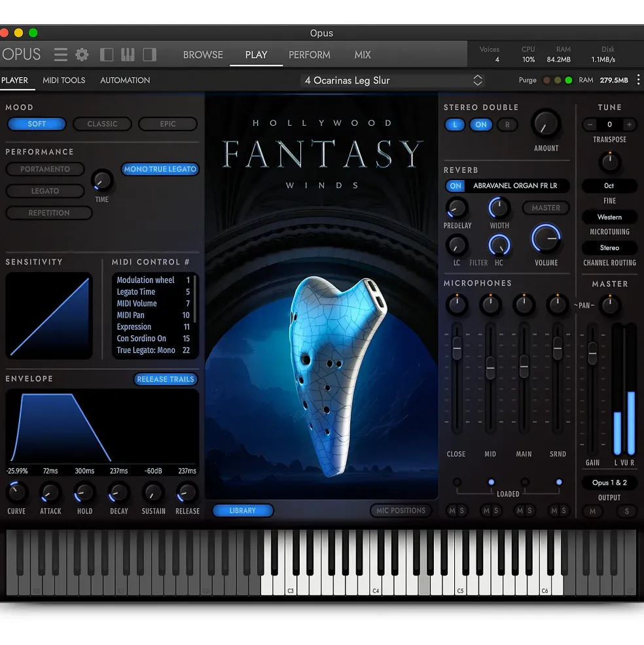Open the Opus 1 & 2 output dropdown
Screen dimensions: 644x645
[609, 483]
